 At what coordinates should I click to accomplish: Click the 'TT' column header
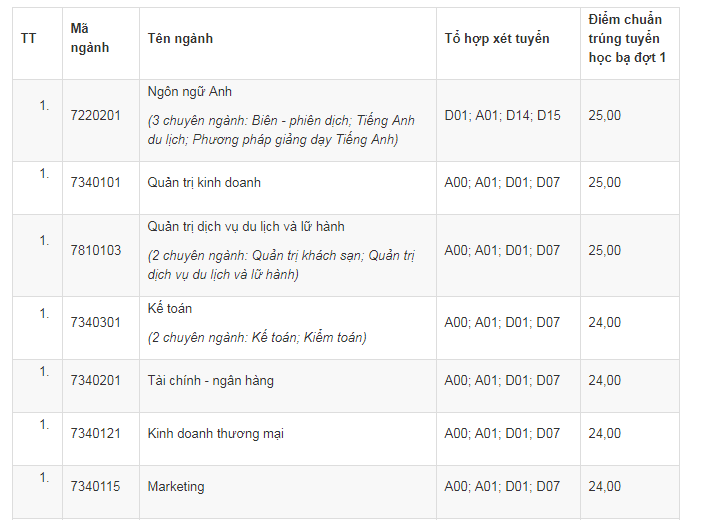coord(28,39)
